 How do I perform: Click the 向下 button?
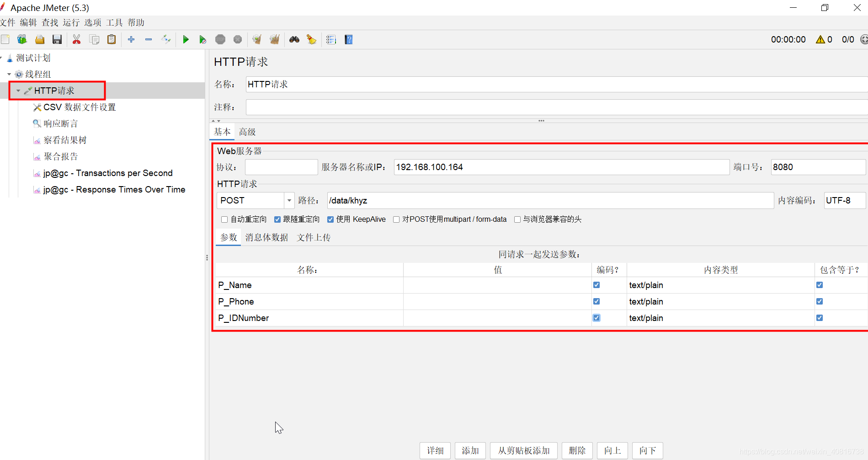[648, 451]
